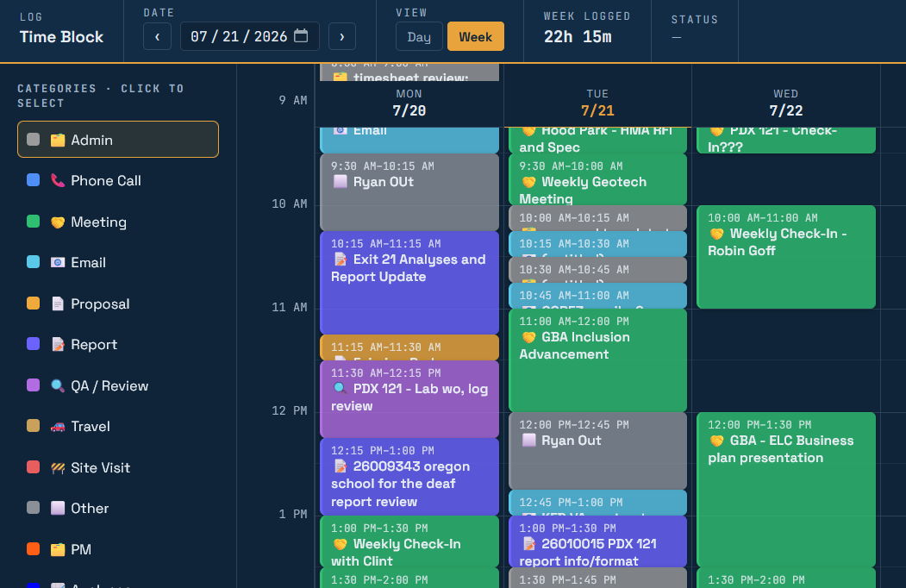
Task: Click the gray color swatch next to Admin
Action: tap(34, 140)
